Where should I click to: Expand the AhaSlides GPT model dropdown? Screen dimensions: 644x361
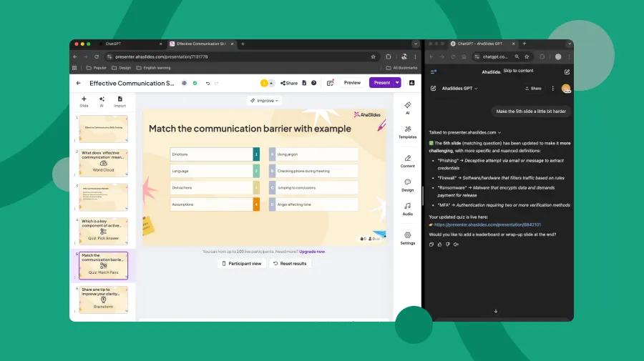tap(460, 89)
